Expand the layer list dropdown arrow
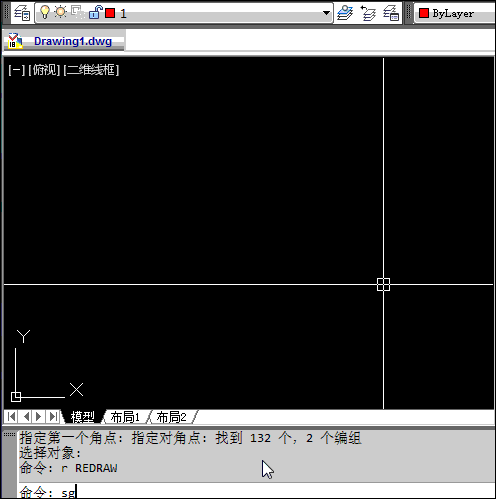 [326, 13]
